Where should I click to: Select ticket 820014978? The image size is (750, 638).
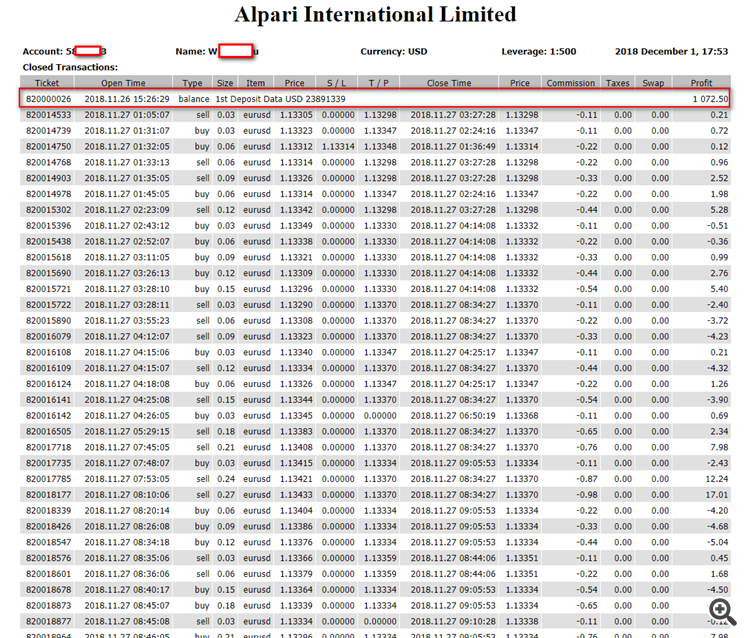point(48,194)
